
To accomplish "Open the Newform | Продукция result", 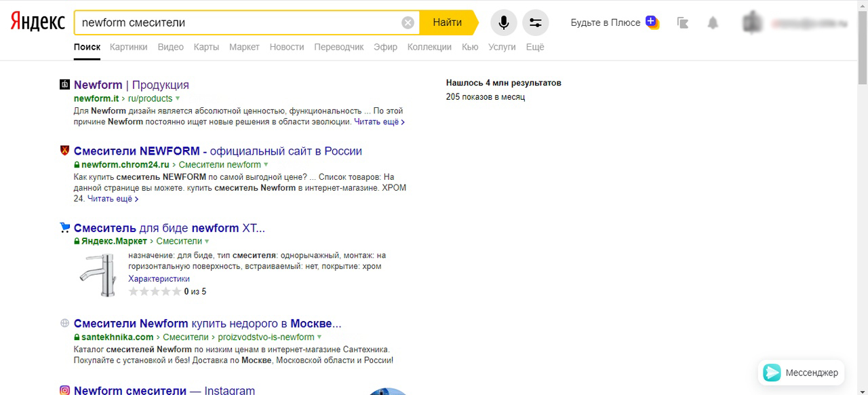I will (132, 85).
